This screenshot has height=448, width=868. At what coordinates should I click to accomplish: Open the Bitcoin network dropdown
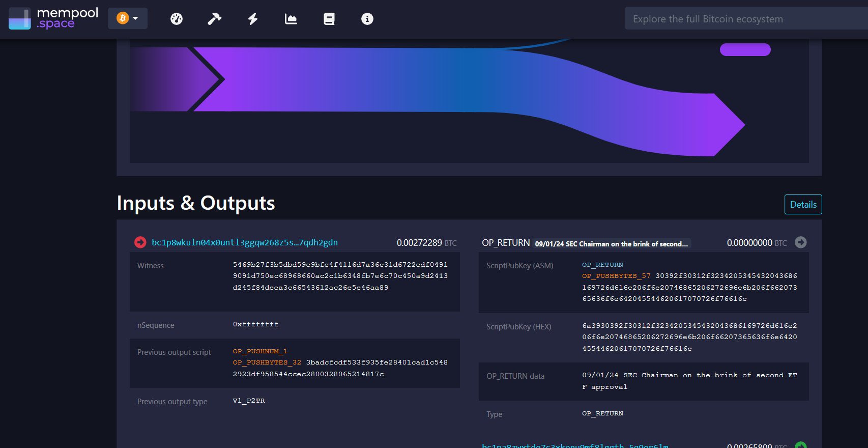(x=128, y=18)
